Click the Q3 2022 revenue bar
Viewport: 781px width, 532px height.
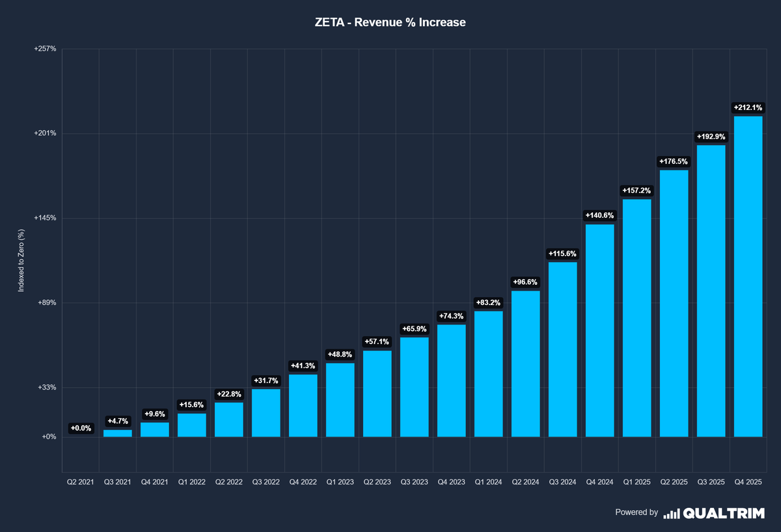tap(266, 413)
